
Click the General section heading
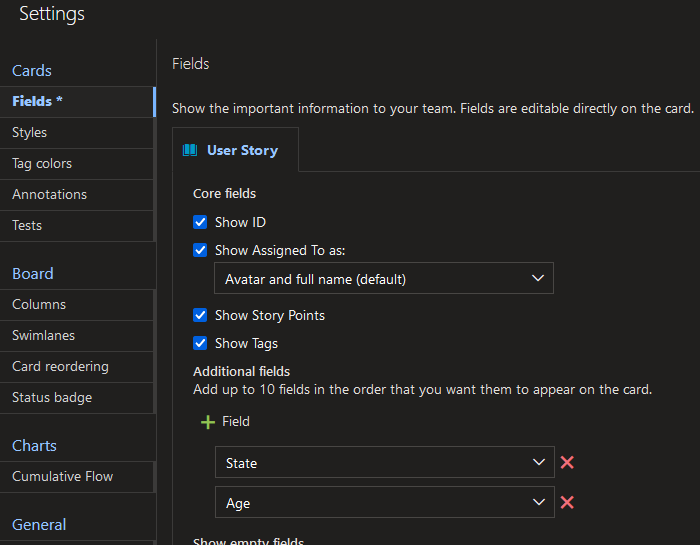click(x=39, y=524)
